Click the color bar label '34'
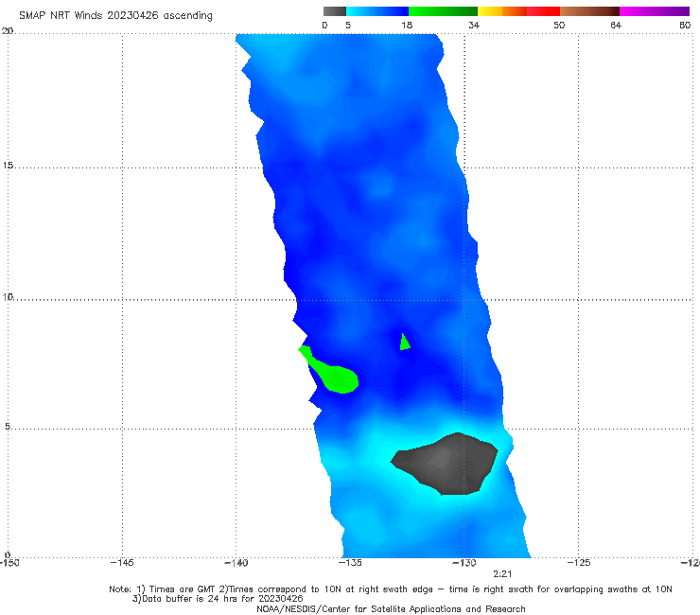This screenshot has height=615, width=700. point(474,25)
